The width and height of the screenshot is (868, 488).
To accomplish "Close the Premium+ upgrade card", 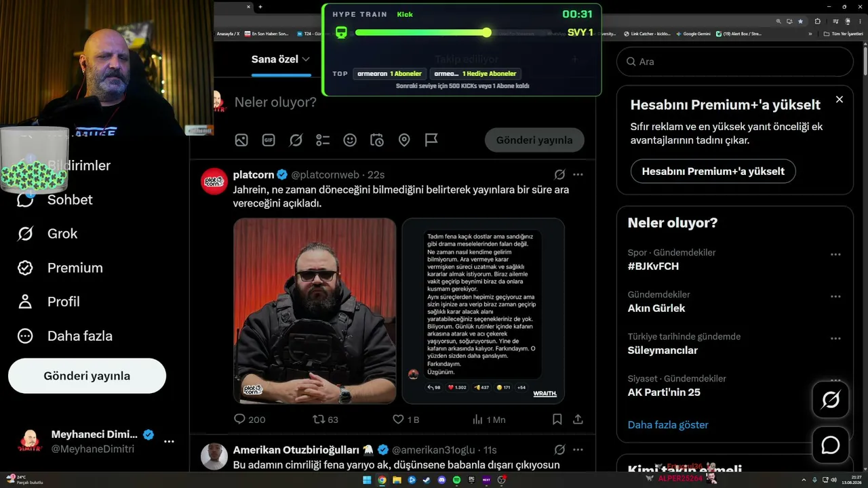I will (x=840, y=100).
